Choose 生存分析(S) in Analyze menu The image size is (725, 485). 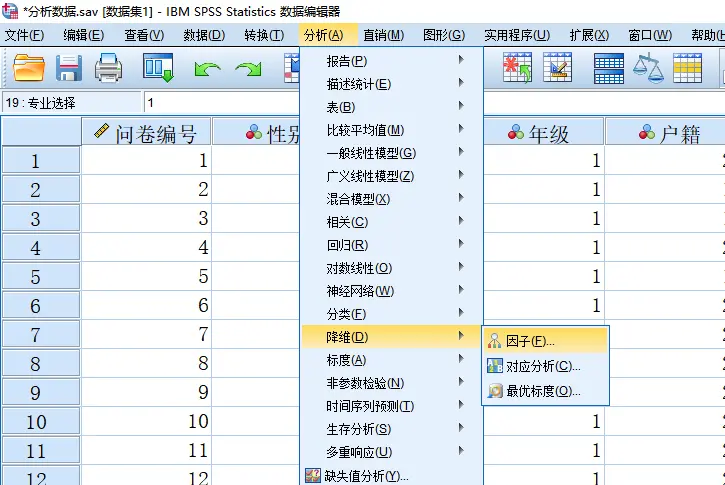point(391,429)
